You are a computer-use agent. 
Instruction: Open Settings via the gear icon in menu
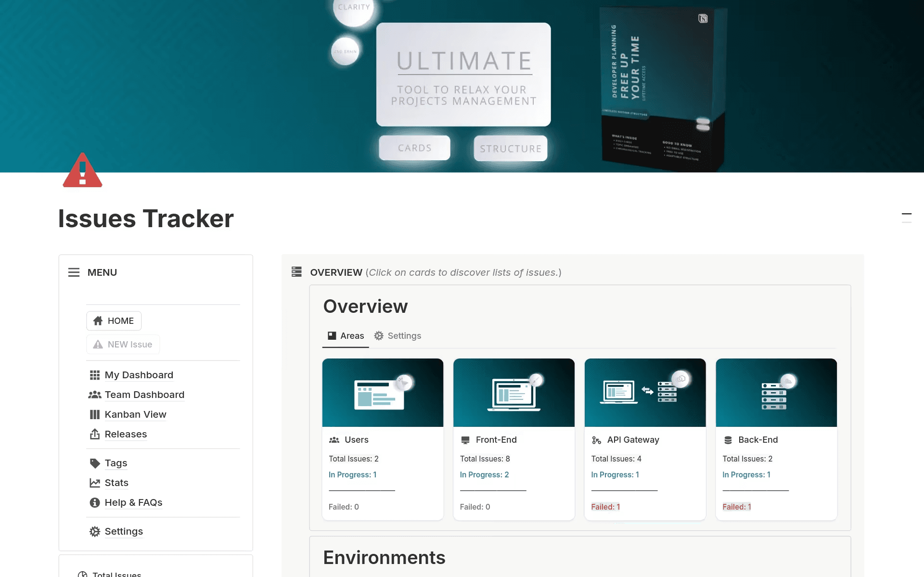[95, 531]
